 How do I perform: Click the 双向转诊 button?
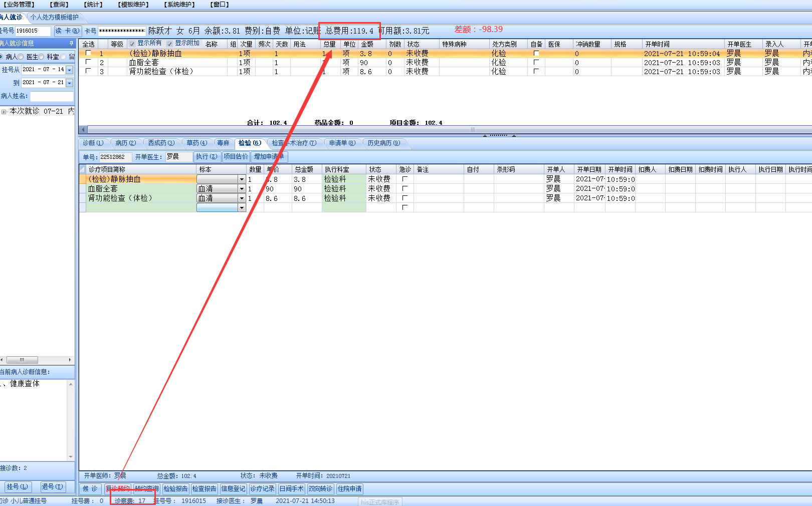[x=321, y=489]
